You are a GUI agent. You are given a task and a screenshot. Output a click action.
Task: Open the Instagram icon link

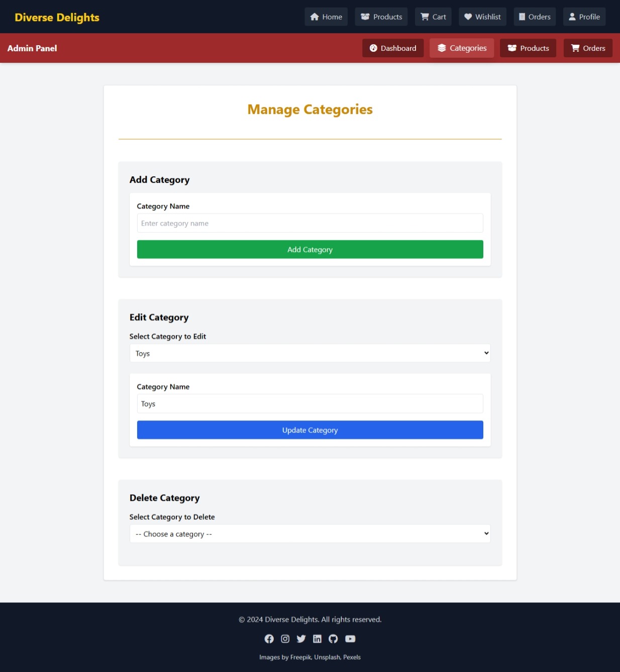(x=285, y=639)
